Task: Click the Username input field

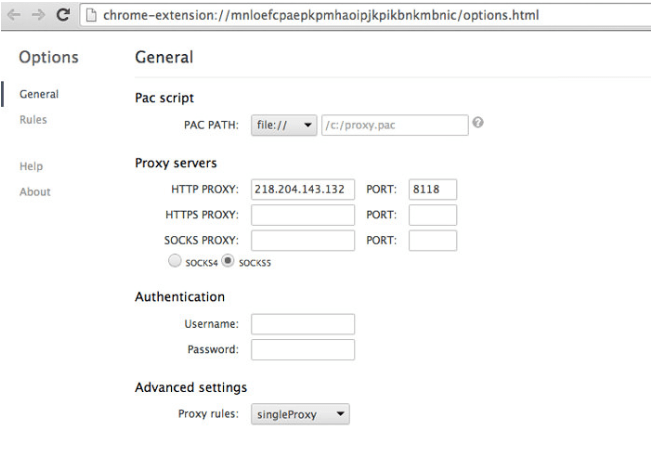Action: click(x=302, y=324)
